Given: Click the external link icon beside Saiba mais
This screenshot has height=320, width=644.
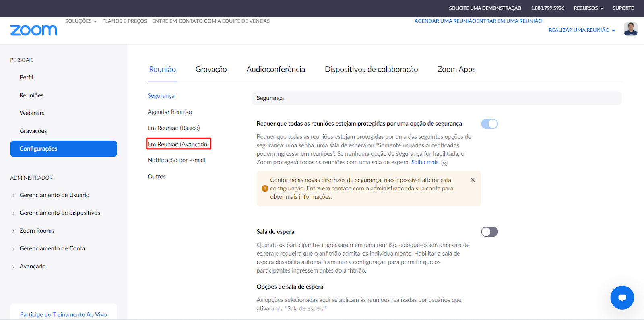Looking at the screenshot, I should coord(444,163).
